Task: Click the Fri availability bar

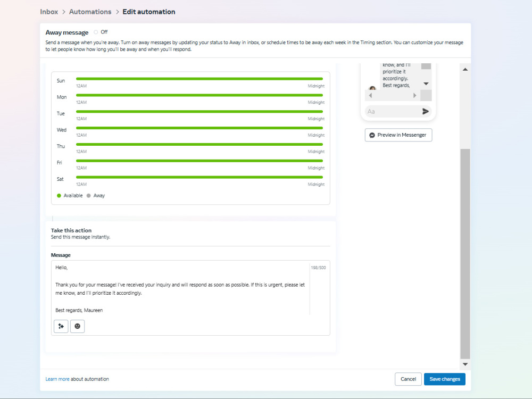Action: 199,161
